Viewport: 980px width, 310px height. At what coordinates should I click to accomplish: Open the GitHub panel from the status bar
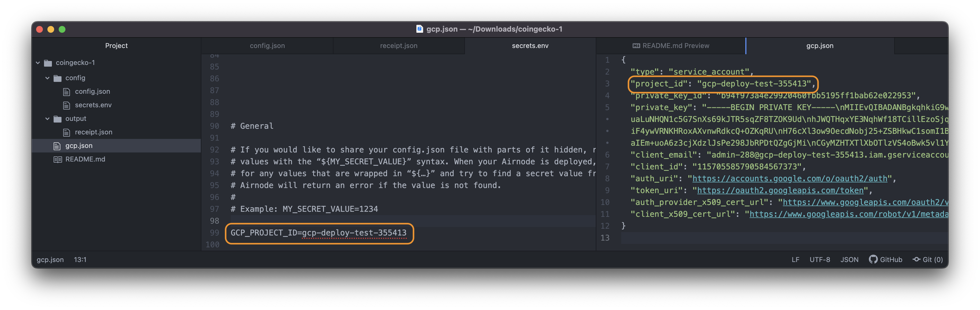coord(886,259)
